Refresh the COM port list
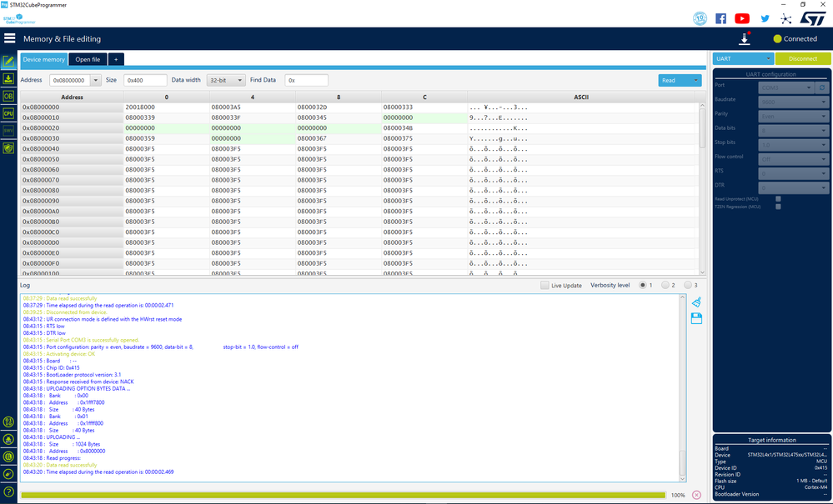Screen dimensions: 833x504 (x=822, y=87)
